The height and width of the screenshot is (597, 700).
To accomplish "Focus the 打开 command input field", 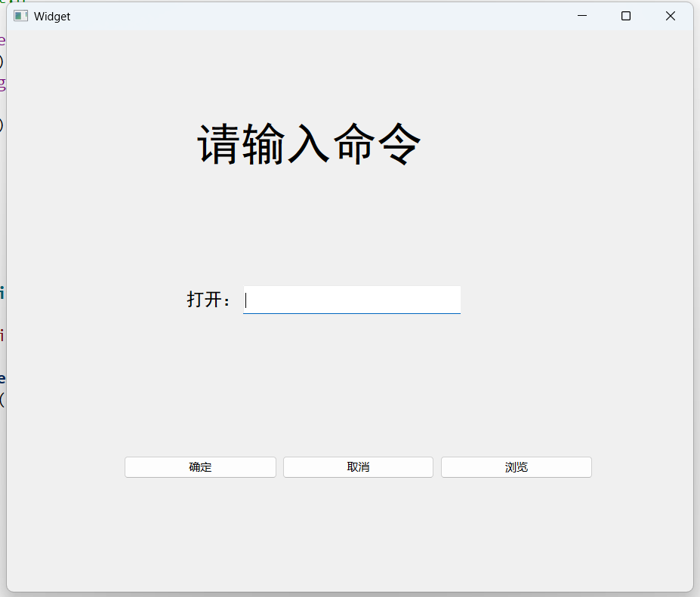I will 352,300.
